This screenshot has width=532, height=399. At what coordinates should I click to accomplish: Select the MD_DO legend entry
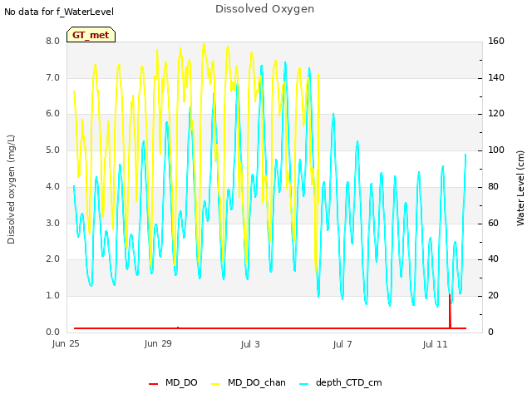coord(173,382)
